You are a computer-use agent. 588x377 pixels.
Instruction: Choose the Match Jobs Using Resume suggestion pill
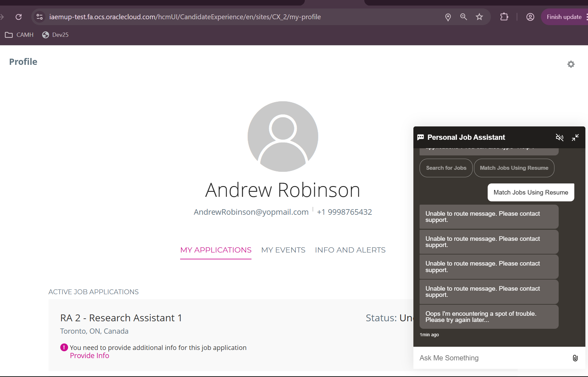[514, 168]
